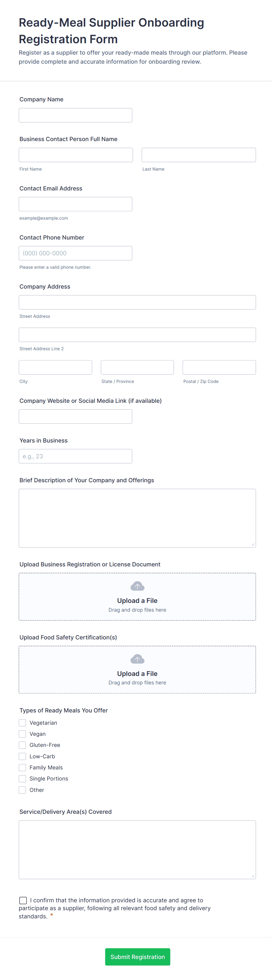This screenshot has height=980, width=272.
Task: Click the Years in Business field
Action: click(75, 456)
